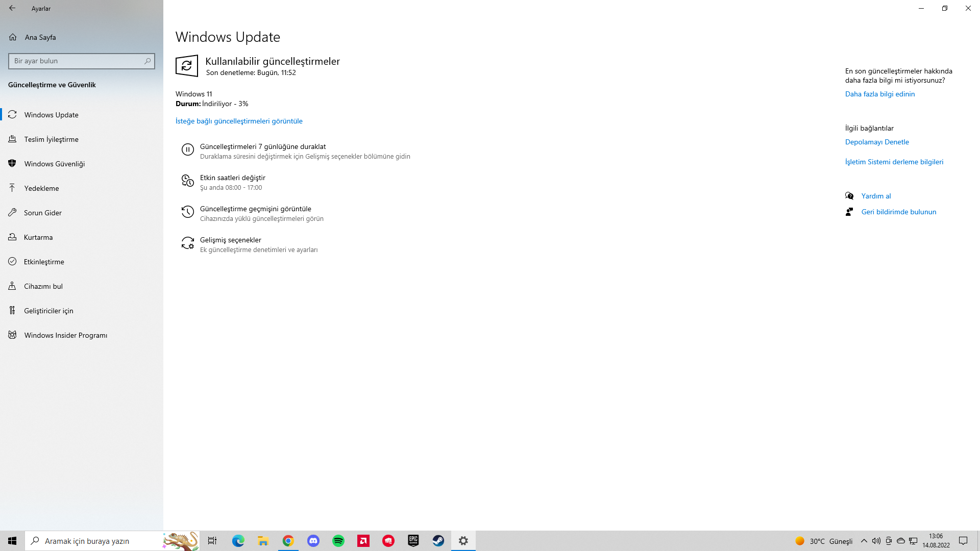Viewport: 980px width, 551px height.
Task: Click Daha fazla bilgi edinin link
Action: [x=879, y=94]
